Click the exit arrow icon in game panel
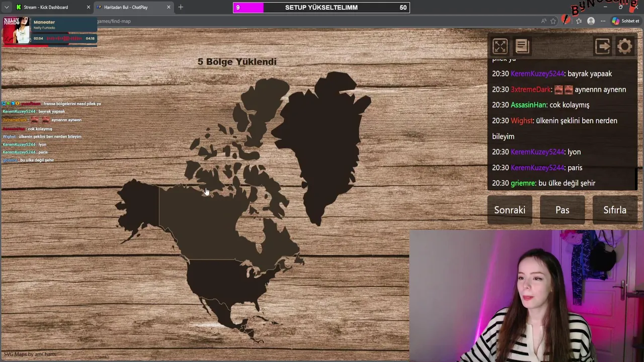This screenshot has width=644, height=362. tap(603, 46)
